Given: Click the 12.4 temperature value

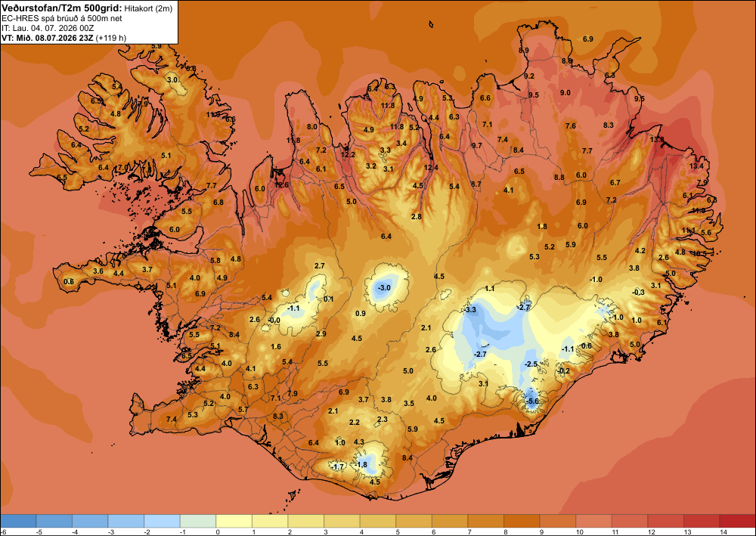Looking at the screenshot, I should tap(431, 168).
